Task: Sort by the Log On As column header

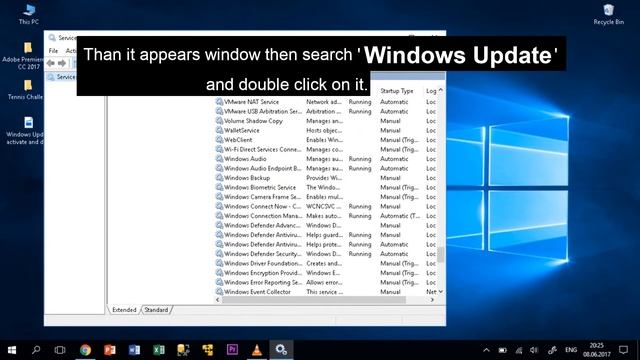Action: pos(431,91)
